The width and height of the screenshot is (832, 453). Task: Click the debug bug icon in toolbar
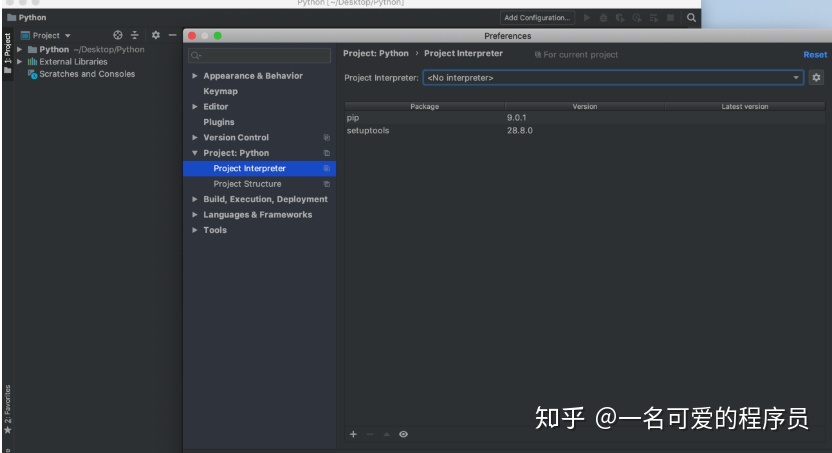tap(603, 18)
